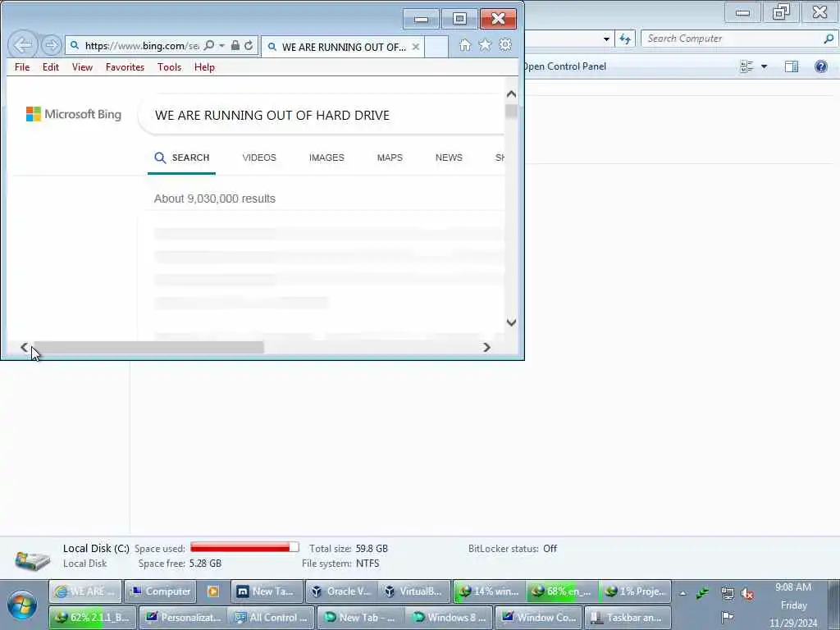Image resolution: width=840 pixels, height=630 pixels.
Task: Select the SEARCH results tab
Action: coord(181,157)
